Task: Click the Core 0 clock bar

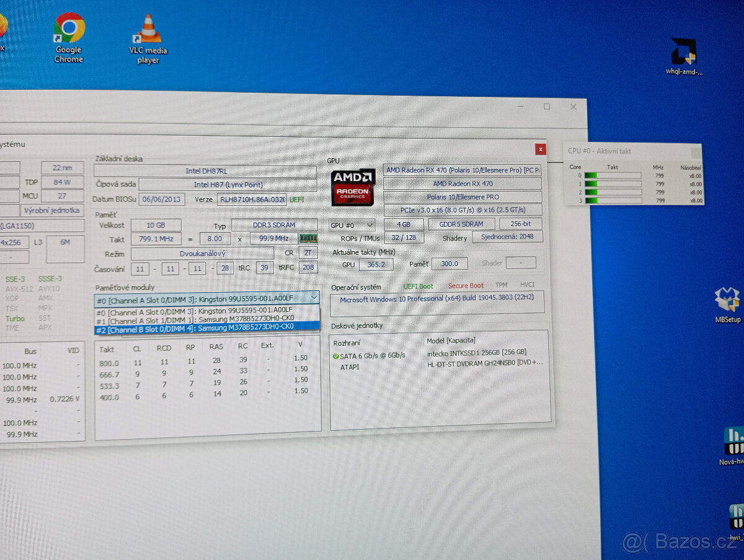Action: click(x=612, y=176)
